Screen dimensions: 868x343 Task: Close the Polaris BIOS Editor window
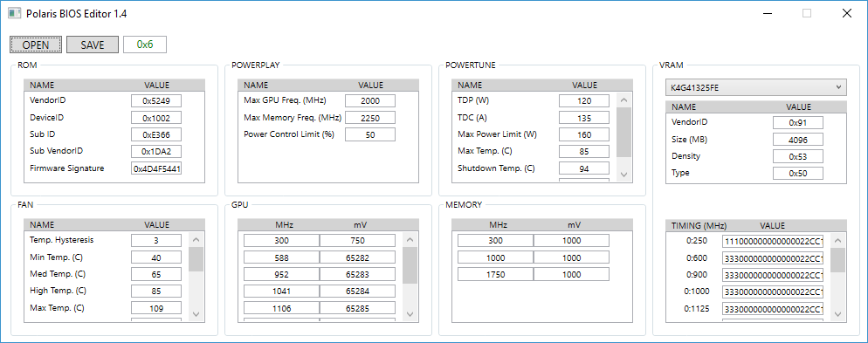coord(846,14)
